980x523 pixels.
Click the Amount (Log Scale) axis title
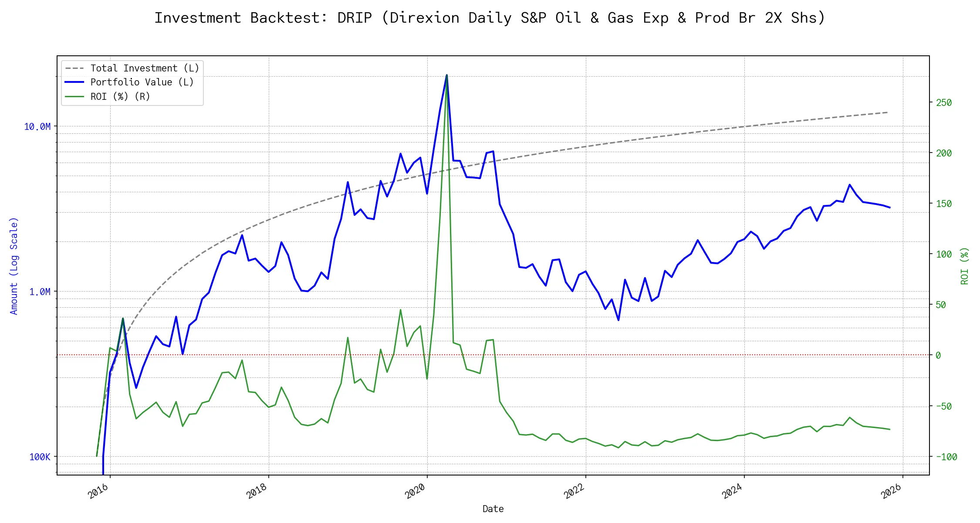[14, 266]
